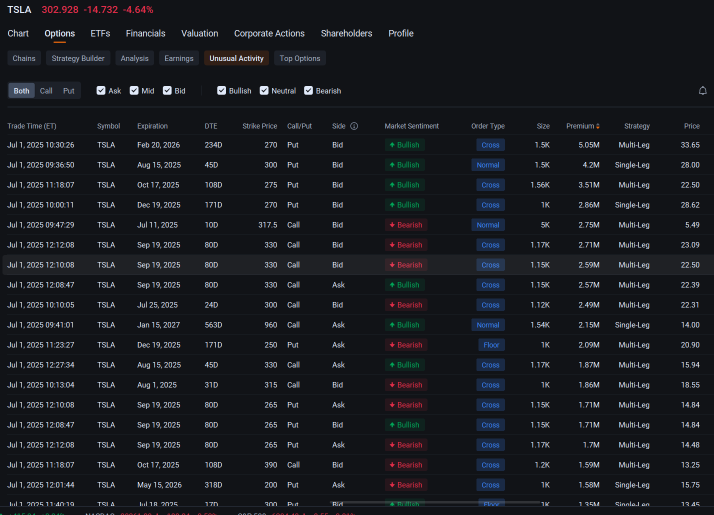
Task: Sort by Trade Time (ET) column
Action: click(x=32, y=126)
